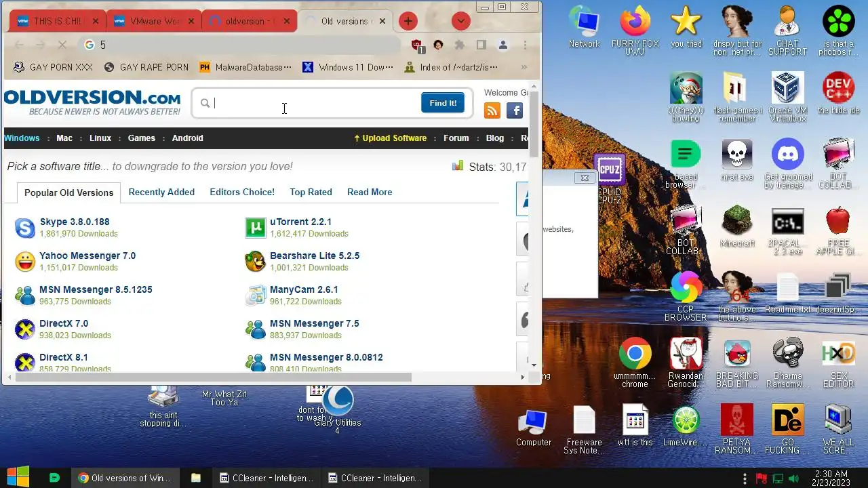868x488 pixels.
Task: Click the uTorrent program icon
Action: tap(256, 228)
